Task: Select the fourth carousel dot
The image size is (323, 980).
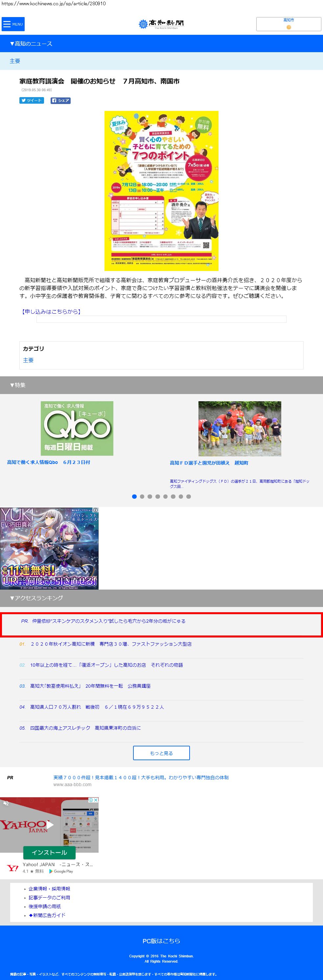Action: point(158,496)
